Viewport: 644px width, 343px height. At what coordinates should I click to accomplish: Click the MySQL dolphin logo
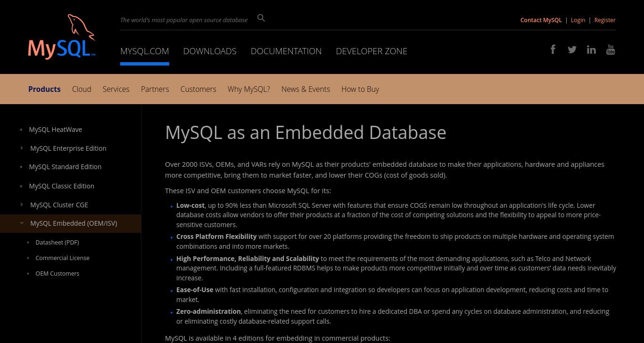[62, 37]
